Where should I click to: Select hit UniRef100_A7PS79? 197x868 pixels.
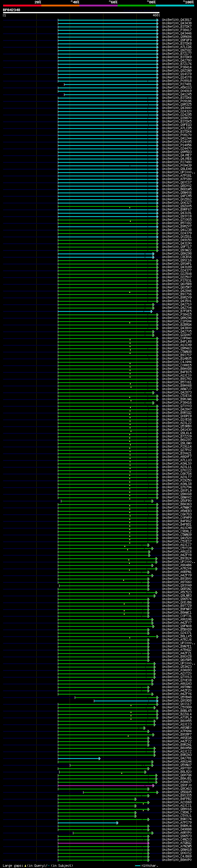(x=176, y=822)
